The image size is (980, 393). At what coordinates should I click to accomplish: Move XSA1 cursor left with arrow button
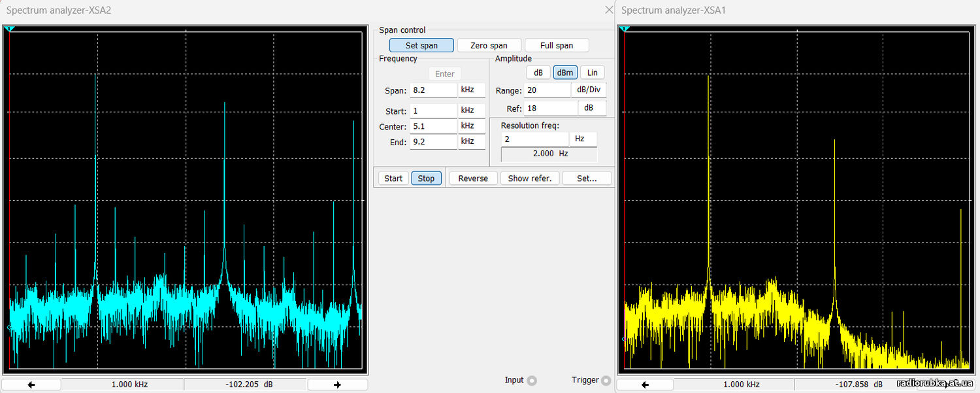click(645, 384)
